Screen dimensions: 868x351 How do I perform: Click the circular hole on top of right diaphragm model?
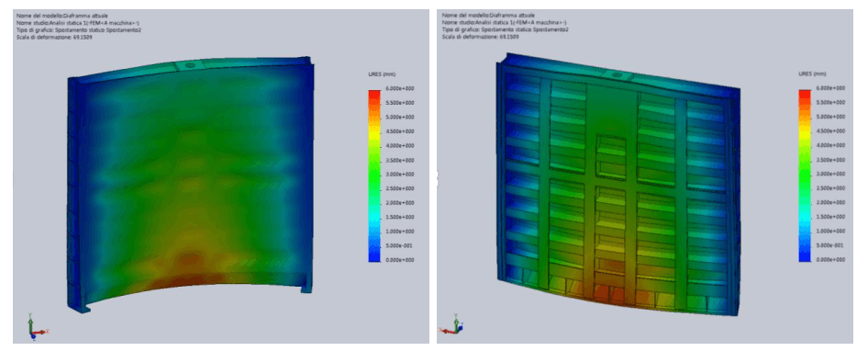coord(616,74)
